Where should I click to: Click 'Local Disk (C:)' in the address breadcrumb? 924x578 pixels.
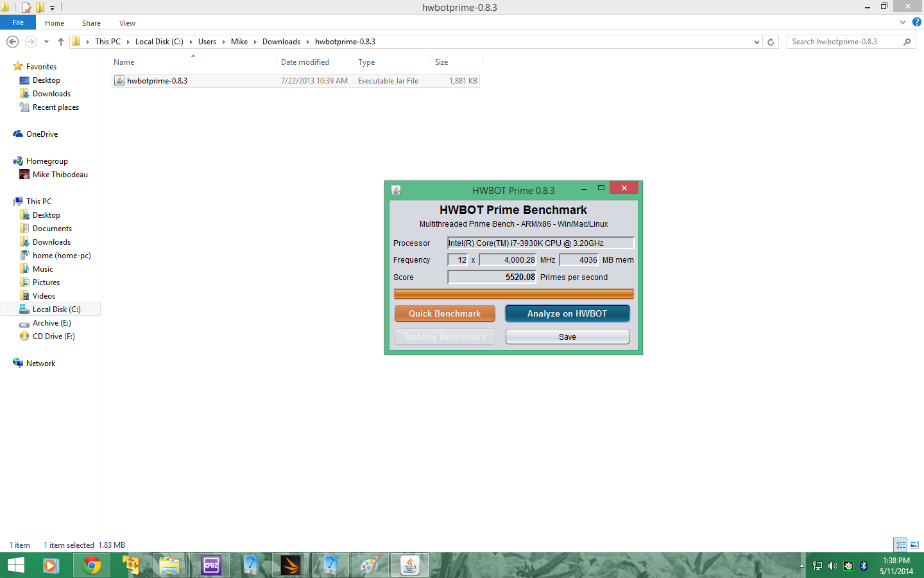[159, 42]
